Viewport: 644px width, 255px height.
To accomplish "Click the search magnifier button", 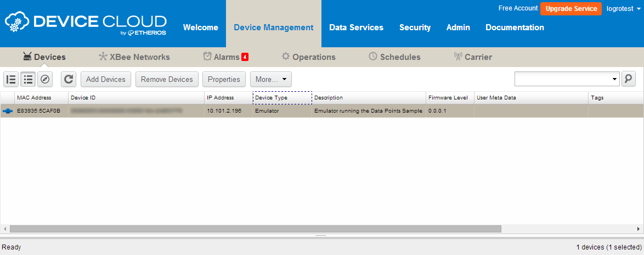I will 629,79.
